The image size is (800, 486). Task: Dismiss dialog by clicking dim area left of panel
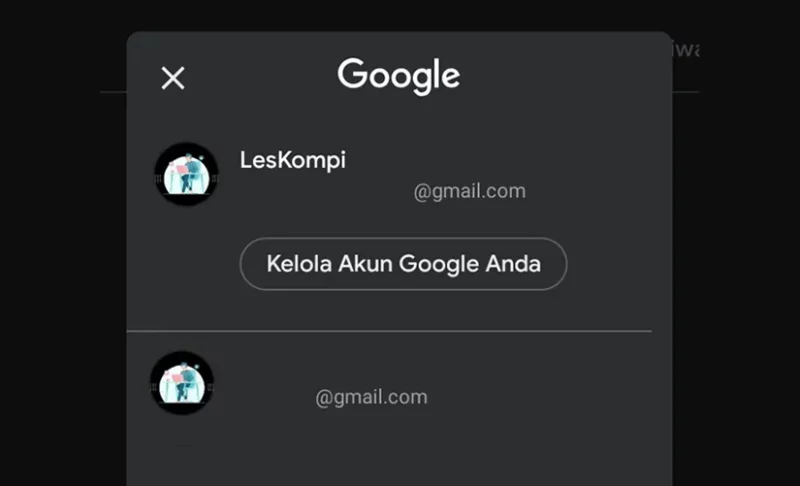62,255
